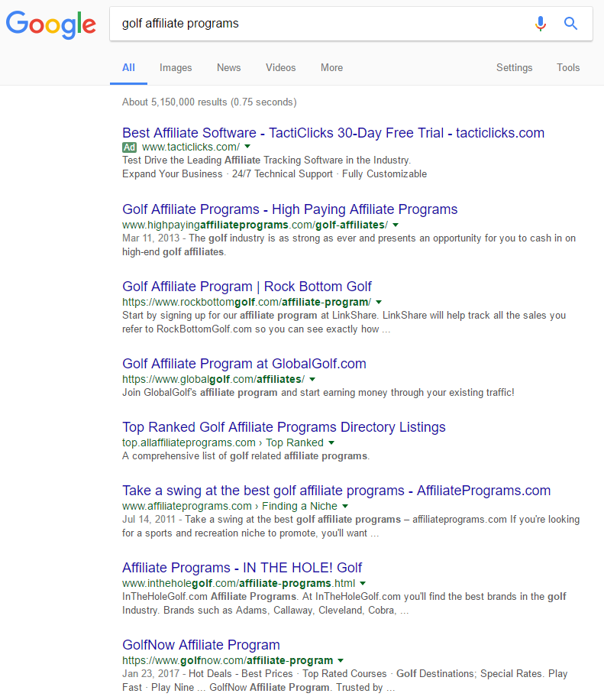
Task: Click the voice search microphone icon
Action: [540, 23]
